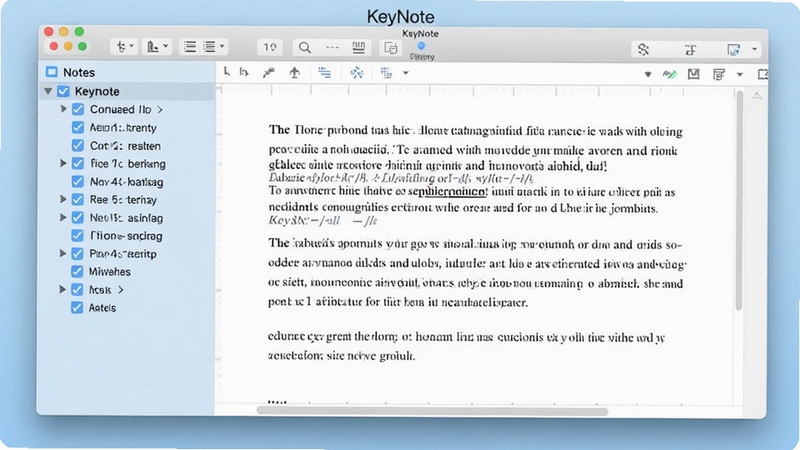The width and height of the screenshot is (800, 450).
Task: Click the text format icon at the top right
Action: (690, 49)
